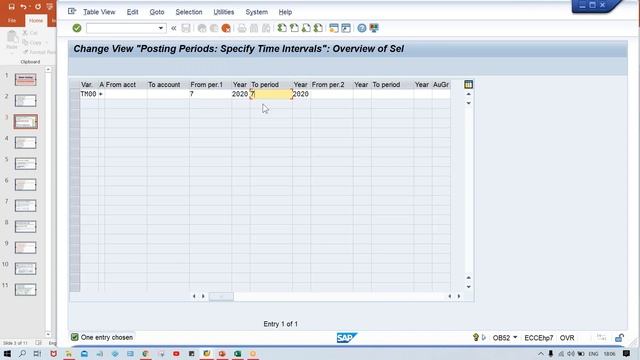The image size is (640, 360).
Task: Select PowerPoint slide 1 thumbnail
Action: coord(25,79)
